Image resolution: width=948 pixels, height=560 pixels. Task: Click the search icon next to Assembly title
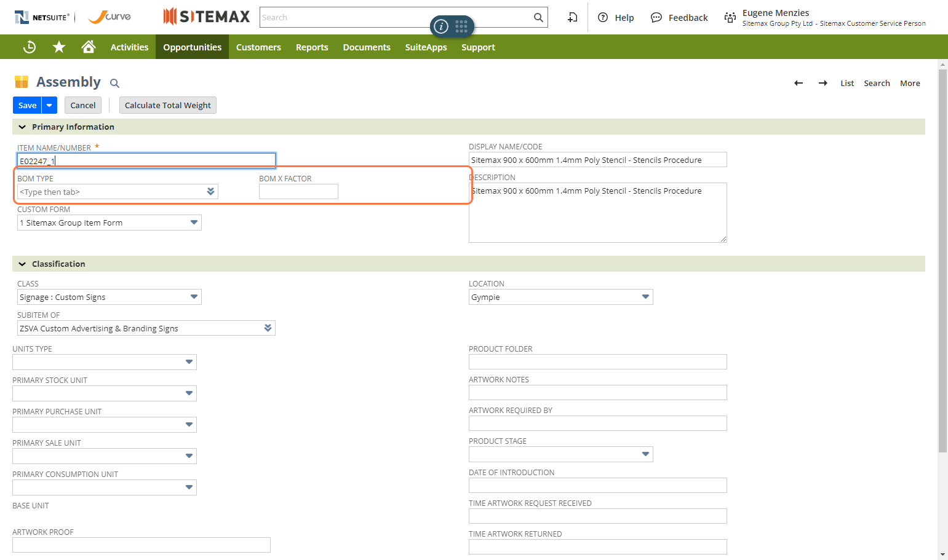[114, 83]
